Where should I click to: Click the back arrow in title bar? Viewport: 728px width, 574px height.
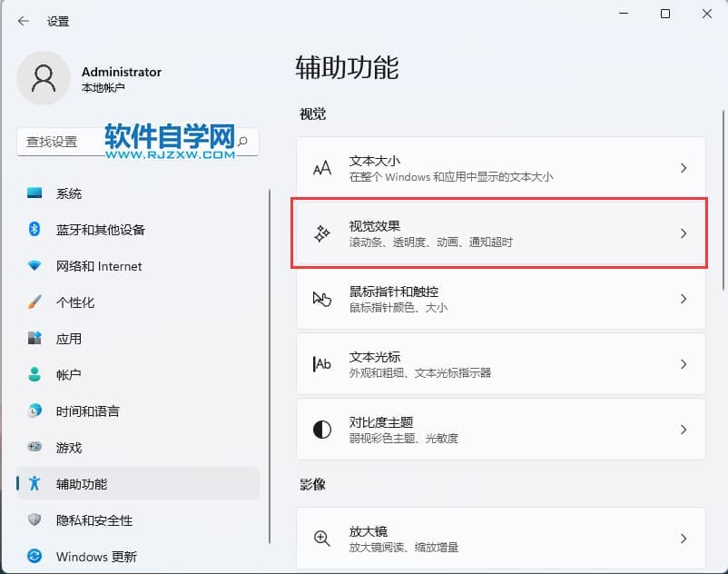(24, 21)
